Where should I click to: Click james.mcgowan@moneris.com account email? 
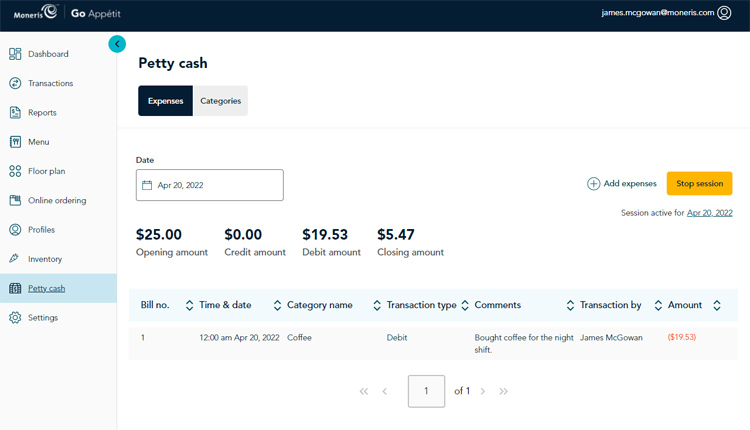coord(658,12)
